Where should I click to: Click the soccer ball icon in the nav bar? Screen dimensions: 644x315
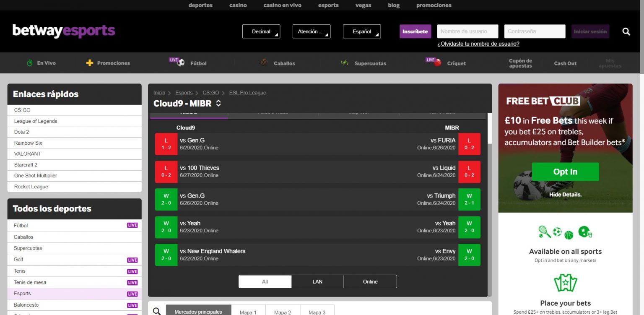[x=181, y=62]
